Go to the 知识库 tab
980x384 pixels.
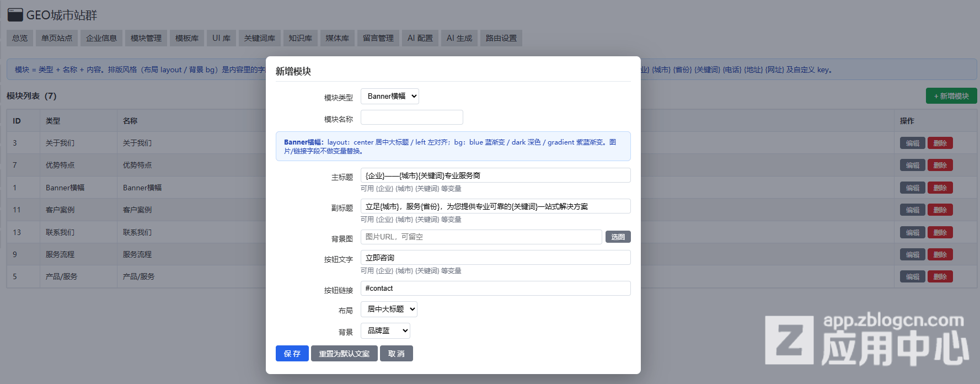click(x=301, y=38)
